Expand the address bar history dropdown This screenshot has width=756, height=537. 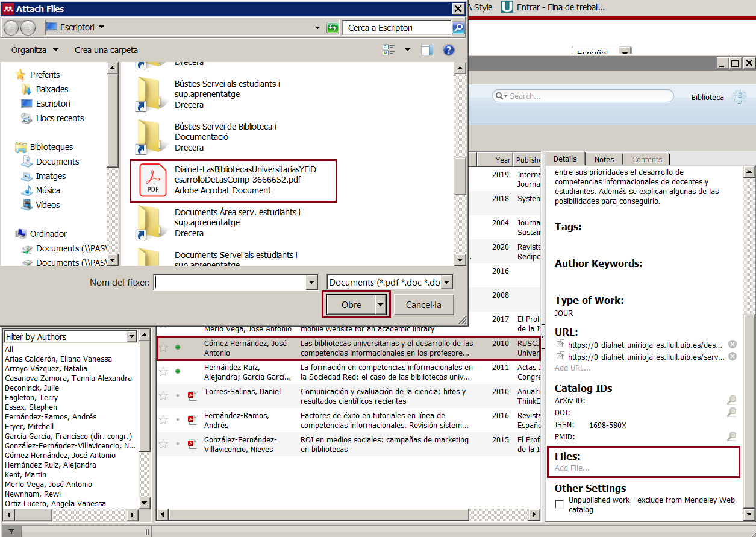[318, 28]
